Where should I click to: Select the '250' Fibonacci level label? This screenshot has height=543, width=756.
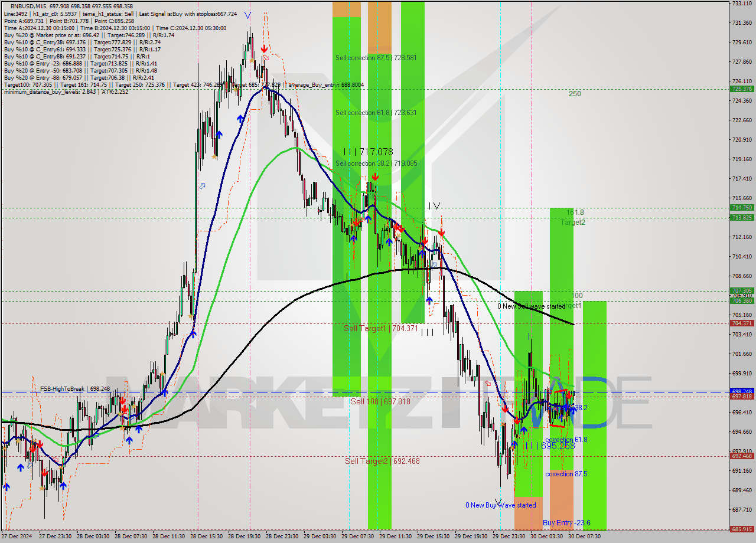[x=575, y=94]
